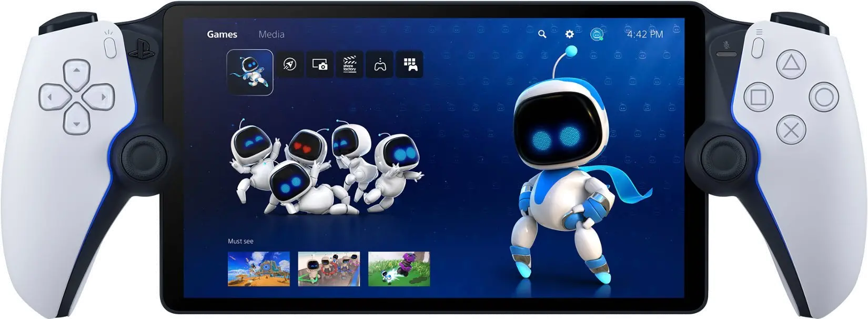Open the first Must see thumbnail with beach scene
The height and width of the screenshot is (319, 868).
259,269
